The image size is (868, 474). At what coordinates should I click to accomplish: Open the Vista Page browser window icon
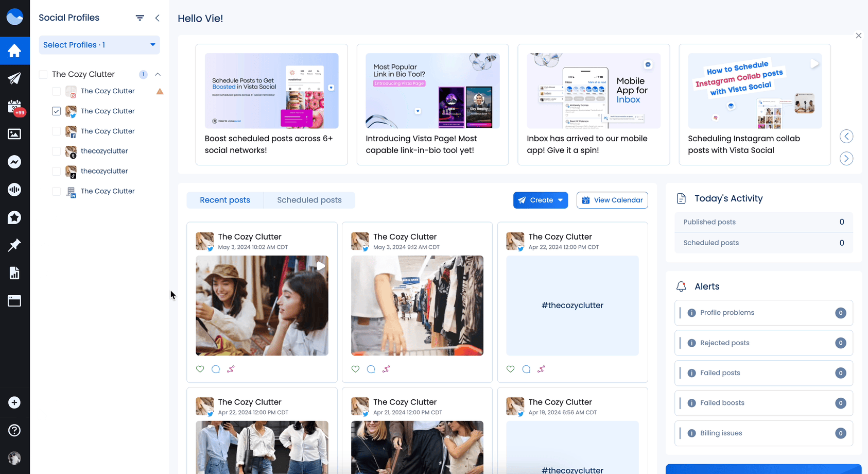(x=14, y=301)
